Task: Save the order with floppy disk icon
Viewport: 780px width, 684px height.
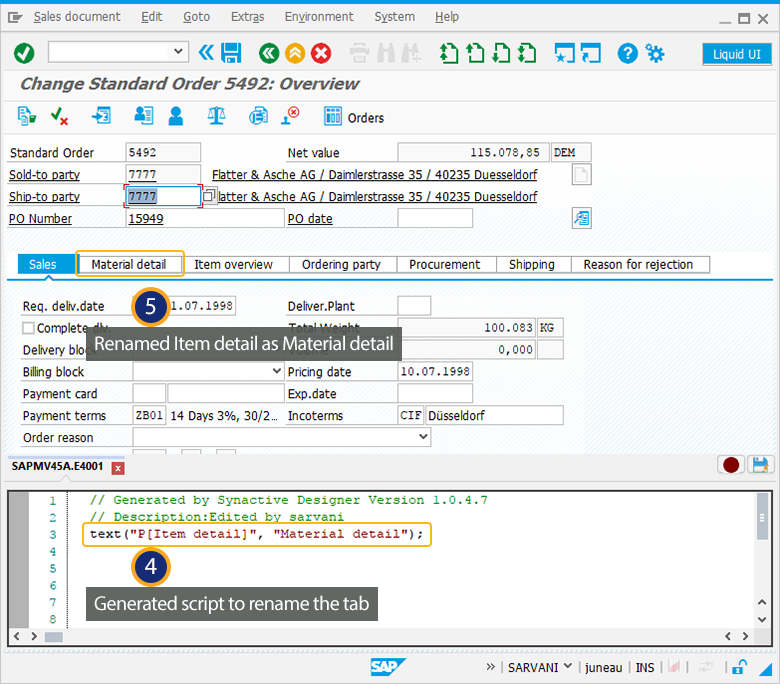Action: [231, 53]
